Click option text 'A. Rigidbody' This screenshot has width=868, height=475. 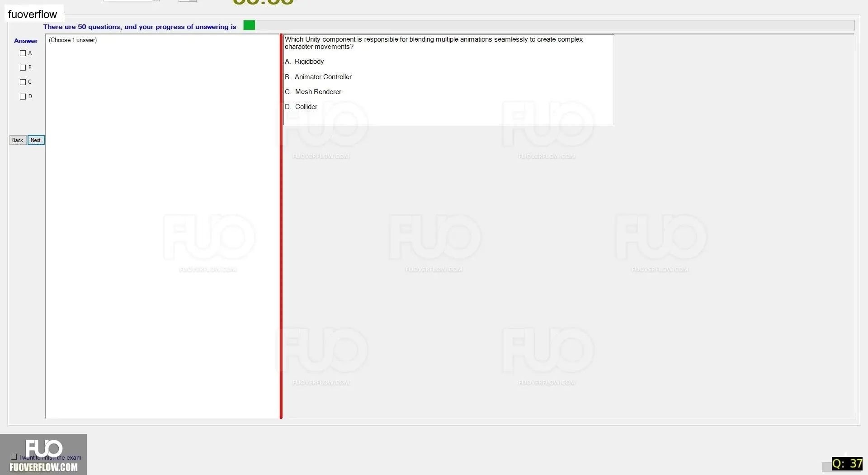coord(304,62)
